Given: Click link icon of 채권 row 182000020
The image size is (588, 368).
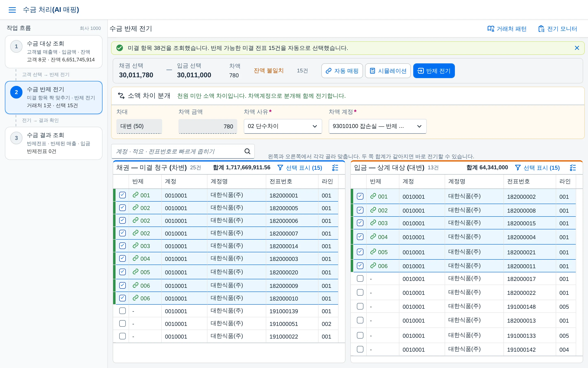Looking at the screenshot, I should 135,272.
